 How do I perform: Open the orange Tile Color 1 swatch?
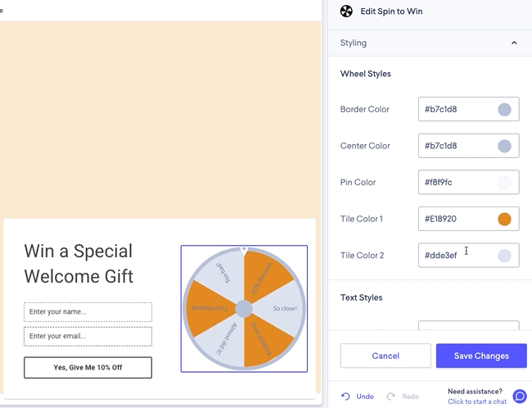click(x=504, y=219)
